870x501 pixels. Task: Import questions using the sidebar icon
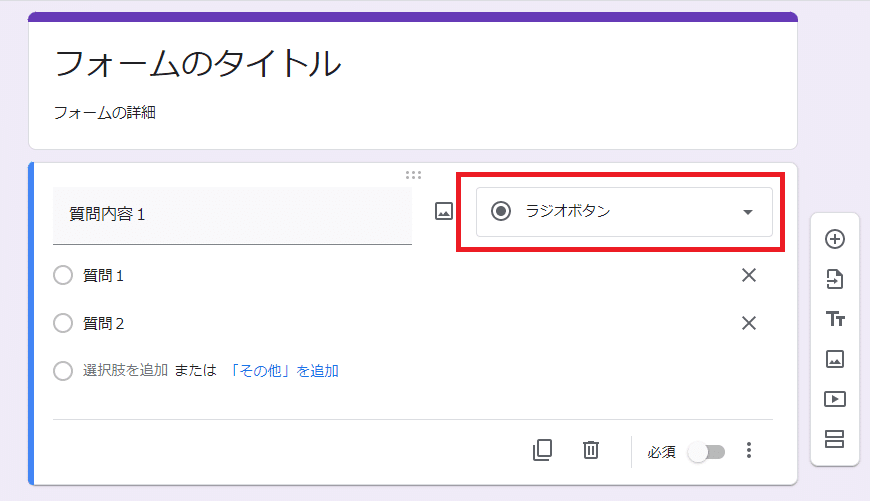(x=834, y=279)
